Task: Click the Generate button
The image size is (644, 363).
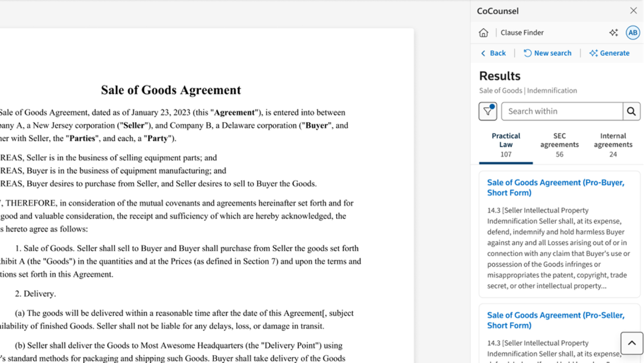Action: [x=609, y=53]
